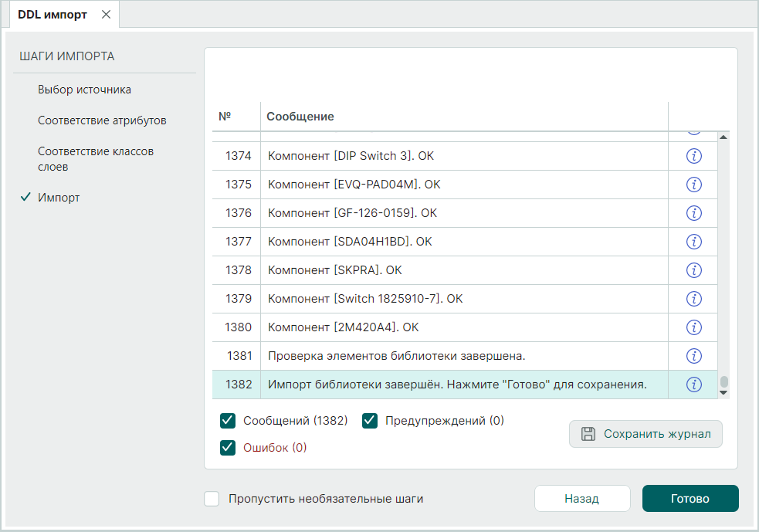The height and width of the screenshot is (532, 759).
Task: Click the scroll down arrow in log
Action: (x=723, y=392)
